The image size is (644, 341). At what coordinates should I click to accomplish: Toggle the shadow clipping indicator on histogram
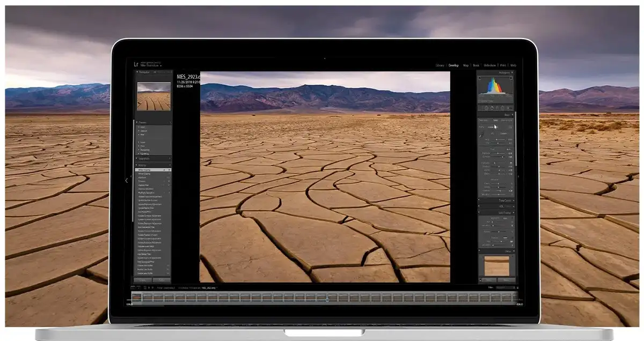(480, 78)
